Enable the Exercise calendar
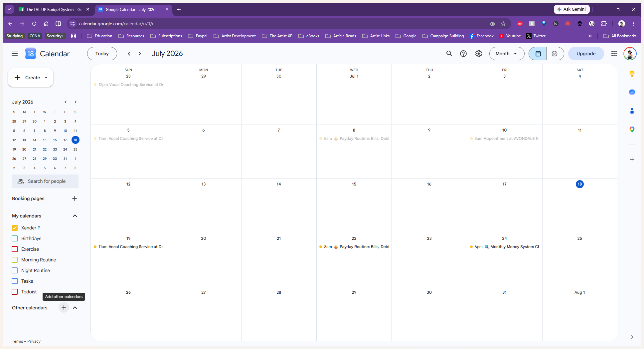 (15, 249)
